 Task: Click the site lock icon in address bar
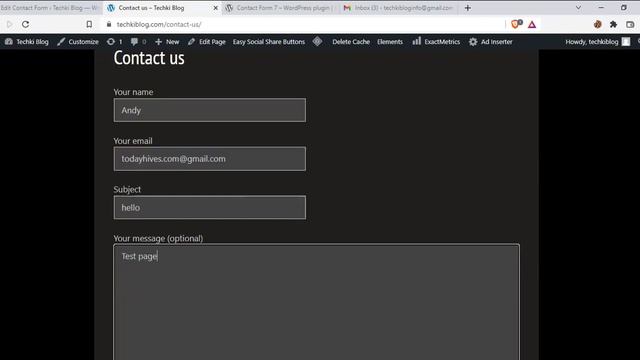click(109, 24)
